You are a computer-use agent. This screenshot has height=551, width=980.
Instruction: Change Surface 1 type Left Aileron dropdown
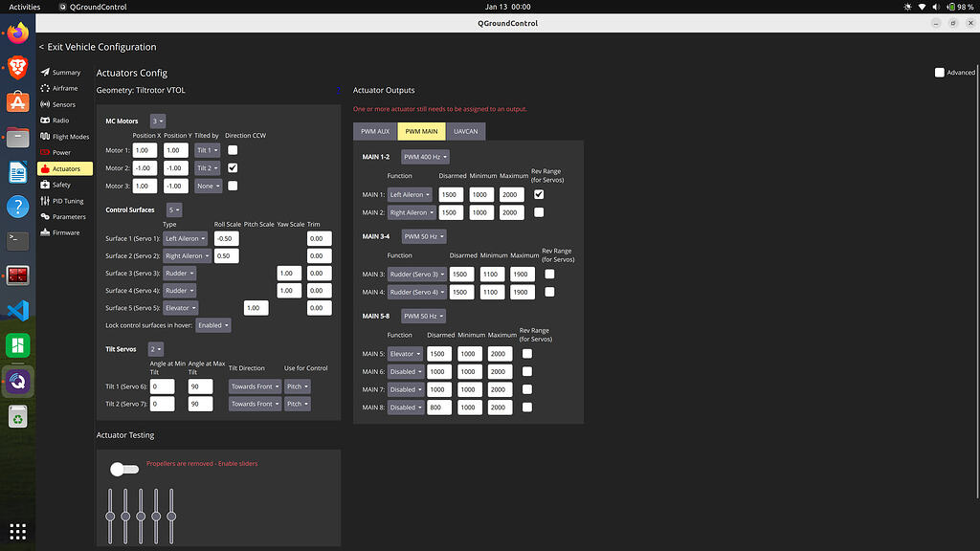click(x=185, y=238)
